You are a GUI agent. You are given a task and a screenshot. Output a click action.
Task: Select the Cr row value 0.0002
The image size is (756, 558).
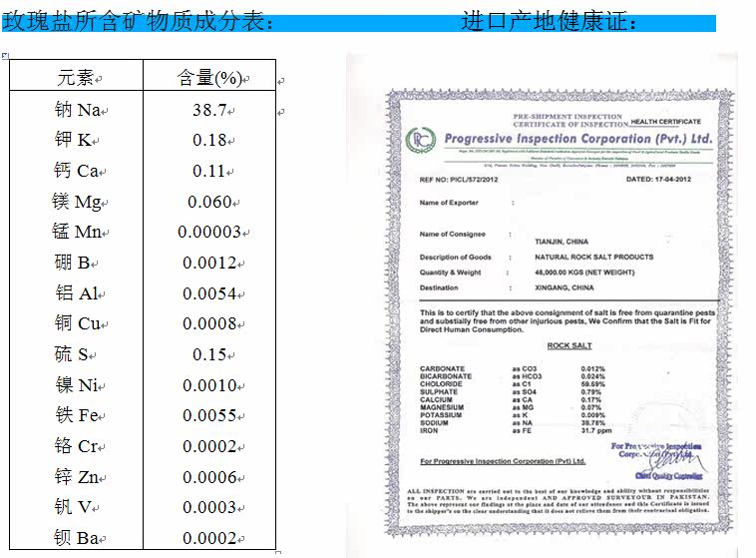209,446
